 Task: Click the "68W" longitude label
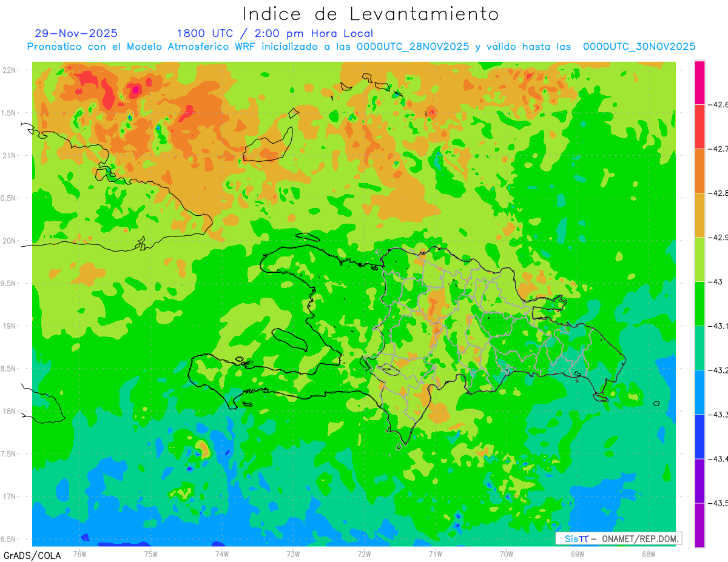(649, 554)
